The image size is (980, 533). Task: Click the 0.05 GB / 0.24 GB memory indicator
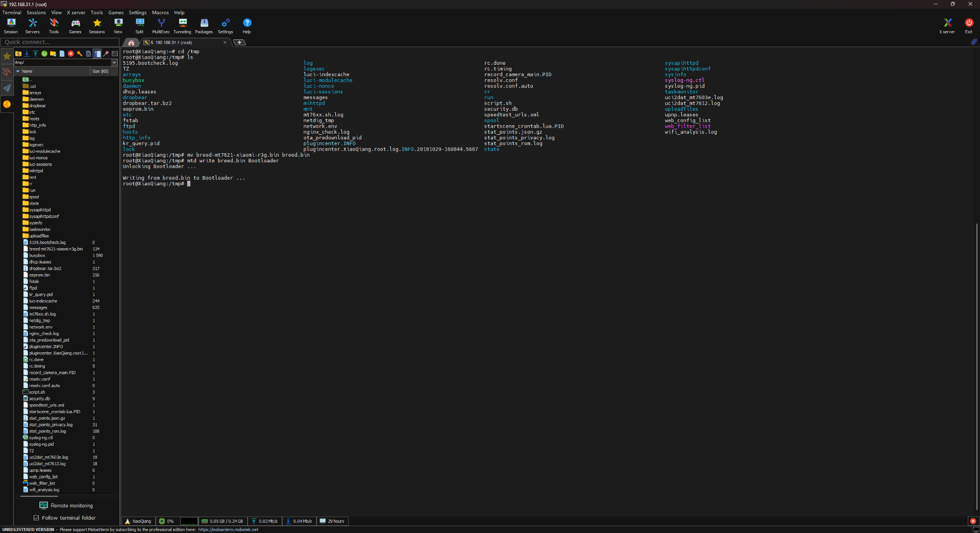(x=222, y=521)
